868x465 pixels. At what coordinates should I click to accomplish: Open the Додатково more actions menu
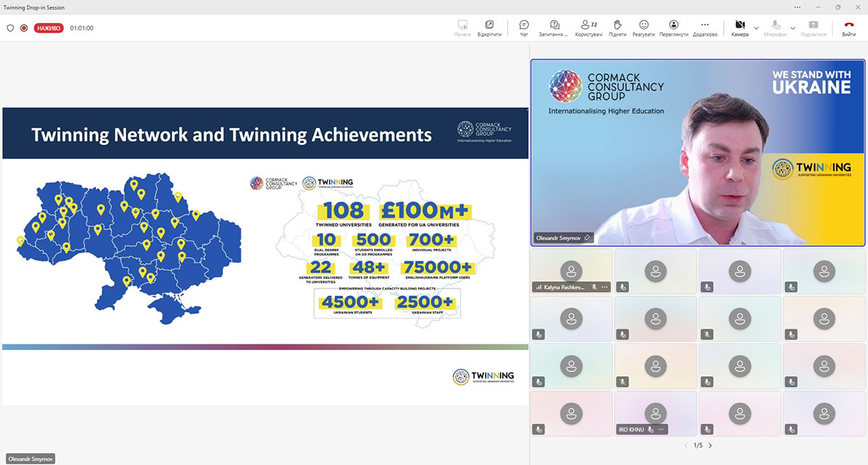click(705, 28)
